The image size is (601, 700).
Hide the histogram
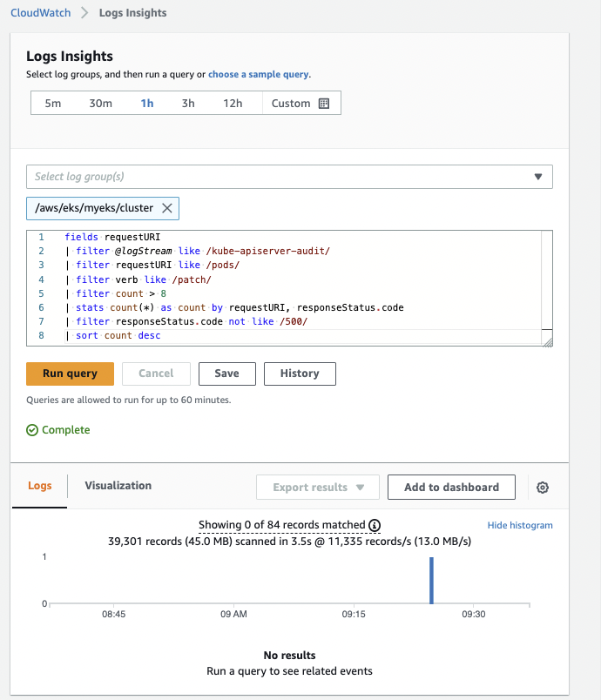tap(520, 526)
